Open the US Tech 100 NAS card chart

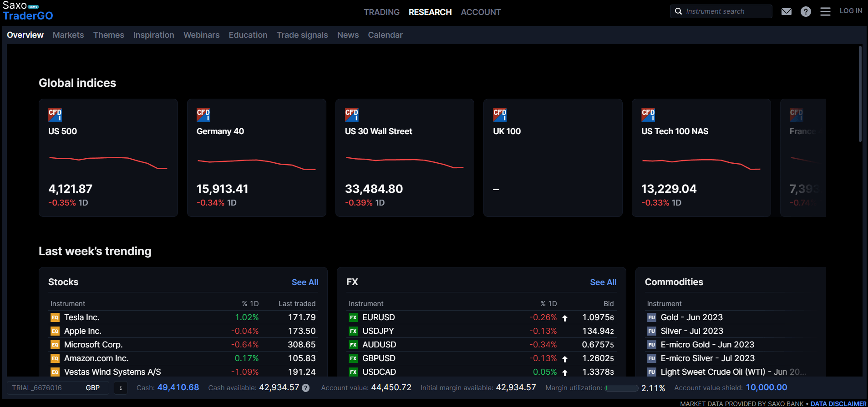701,164
